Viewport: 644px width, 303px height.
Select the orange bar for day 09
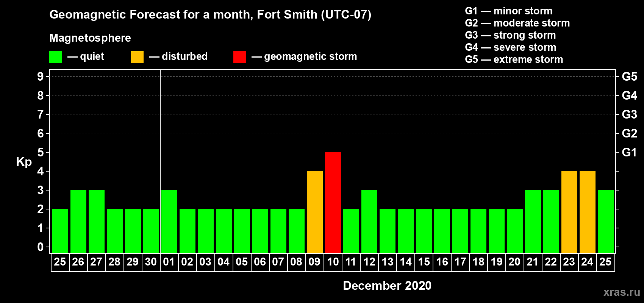click(x=315, y=212)
